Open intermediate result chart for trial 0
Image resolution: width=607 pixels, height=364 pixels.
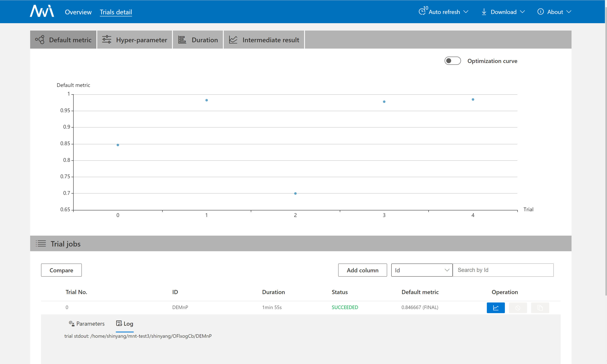click(x=495, y=308)
